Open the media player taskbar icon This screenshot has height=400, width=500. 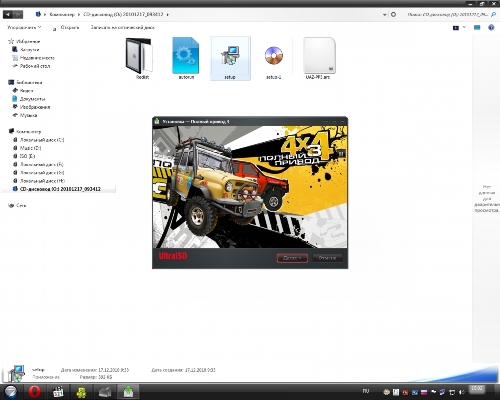[x=58, y=392]
